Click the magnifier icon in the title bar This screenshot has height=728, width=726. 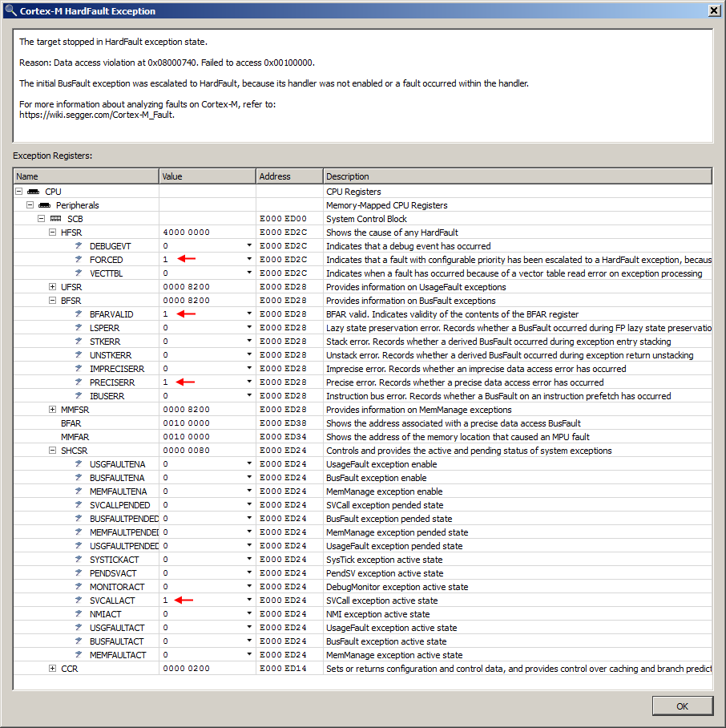10,10
